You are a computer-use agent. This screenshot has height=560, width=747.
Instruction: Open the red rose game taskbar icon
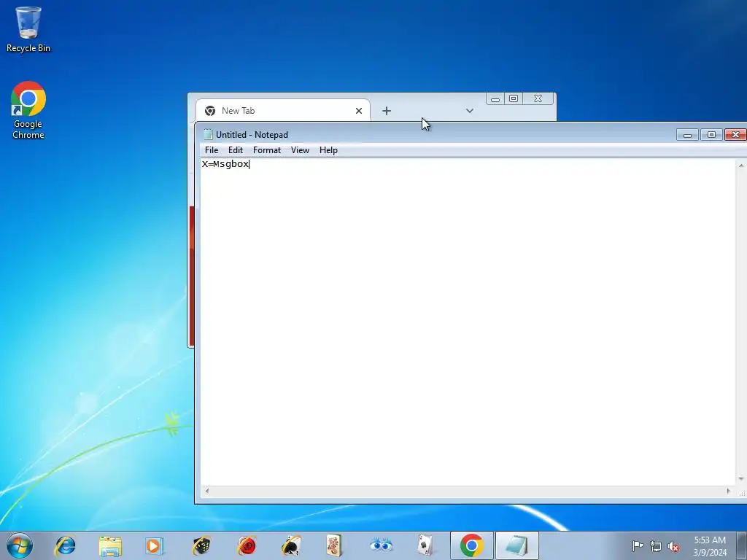tap(247, 545)
